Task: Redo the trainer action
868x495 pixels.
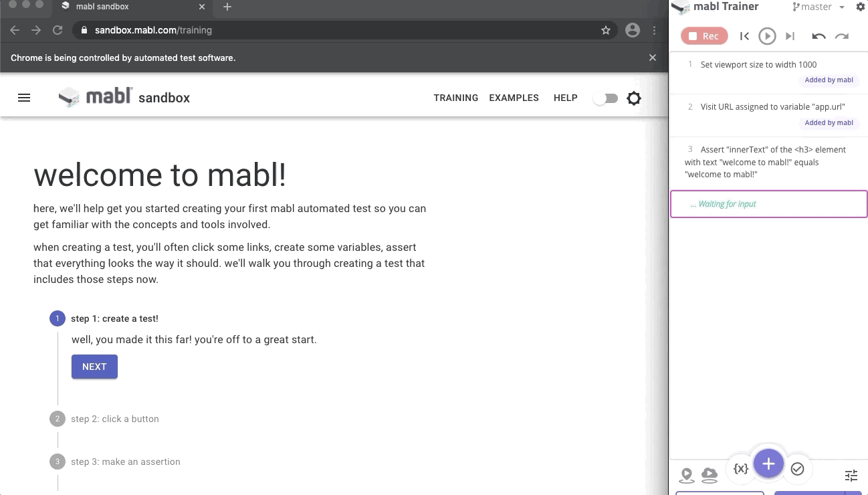Action: [x=842, y=36]
